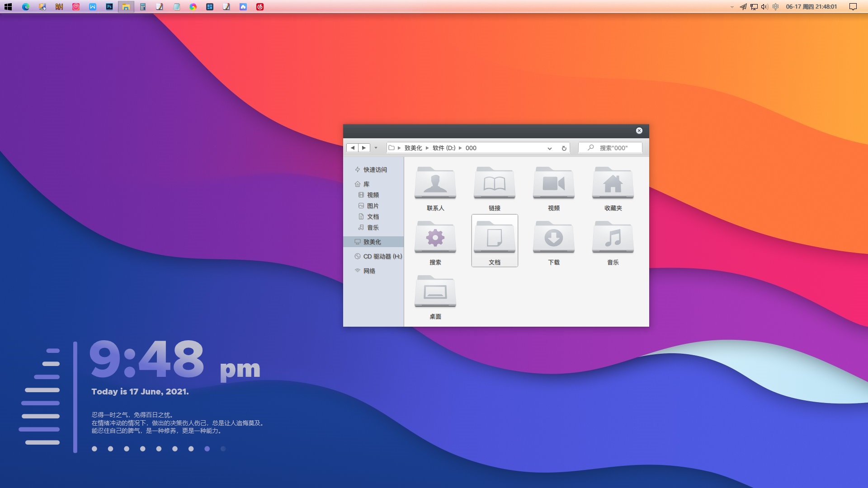
Task: Click the paper plane tray icon
Action: (x=743, y=7)
